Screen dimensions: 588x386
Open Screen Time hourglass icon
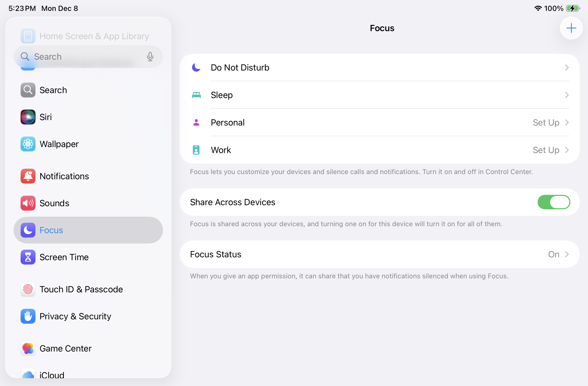[x=28, y=257]
